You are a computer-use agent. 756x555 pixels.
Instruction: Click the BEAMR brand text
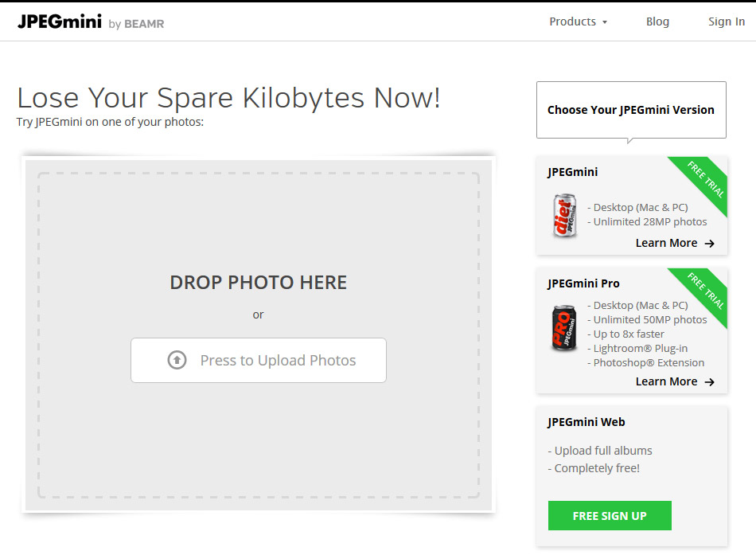coord(144,24)
